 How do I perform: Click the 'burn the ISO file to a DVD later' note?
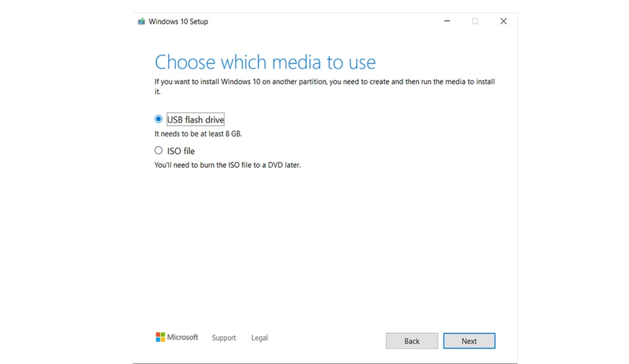228,165
